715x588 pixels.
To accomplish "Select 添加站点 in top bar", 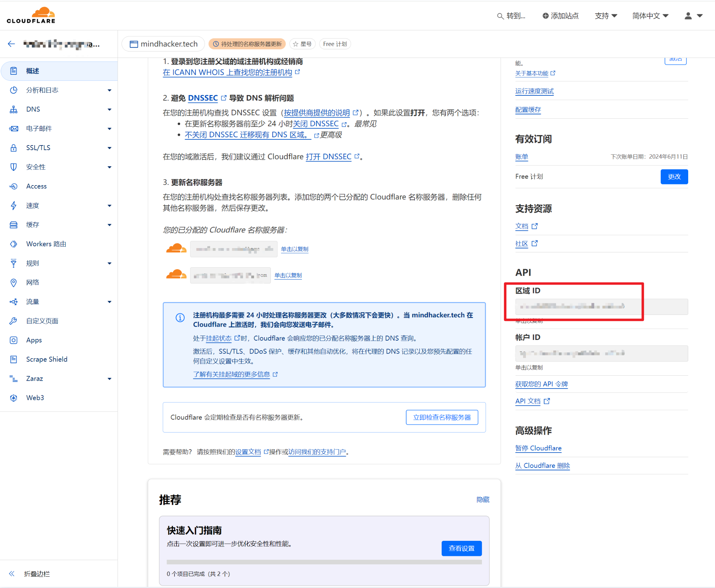I will click(561, 16).
